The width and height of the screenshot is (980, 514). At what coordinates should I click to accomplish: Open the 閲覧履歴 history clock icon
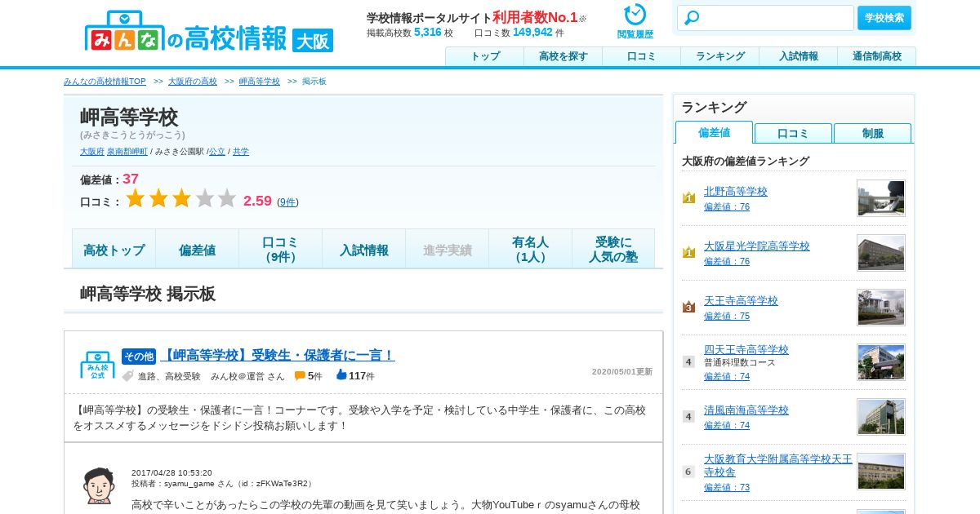(x=635, y=15)
